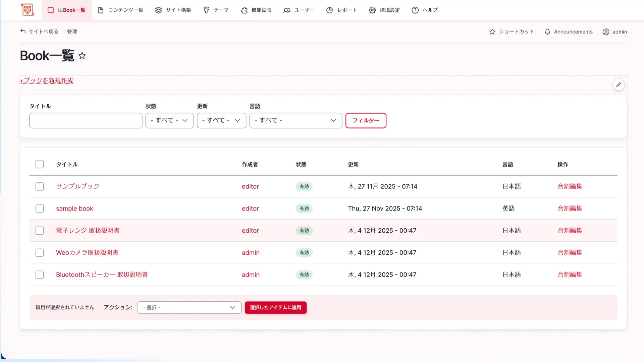Click the pencil edit icon

(618, 85)
